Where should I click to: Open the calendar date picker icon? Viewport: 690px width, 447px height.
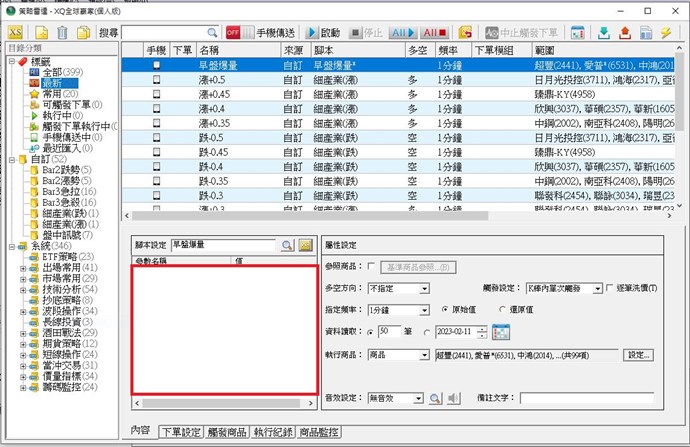click(x=501, y=332)
